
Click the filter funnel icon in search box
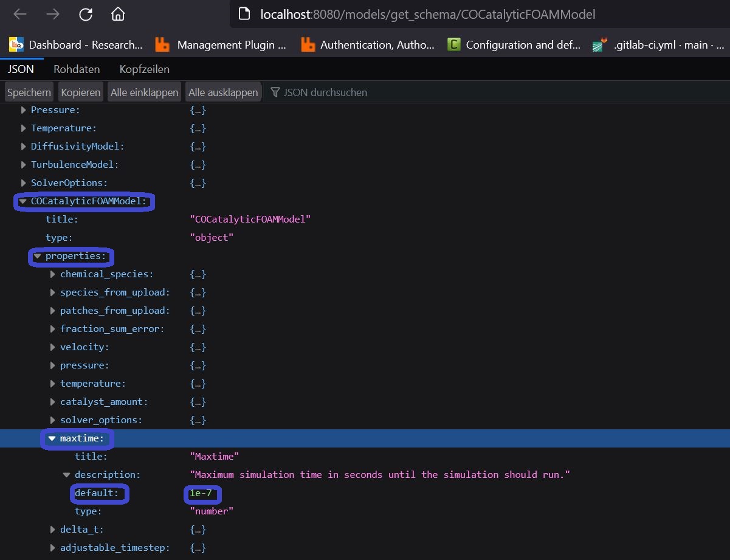click(275, 92)
